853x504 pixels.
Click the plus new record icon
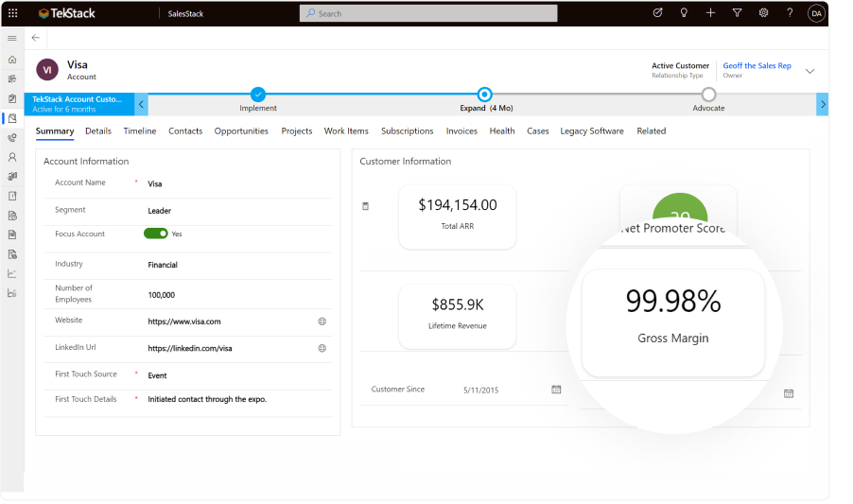coord(710,13)
